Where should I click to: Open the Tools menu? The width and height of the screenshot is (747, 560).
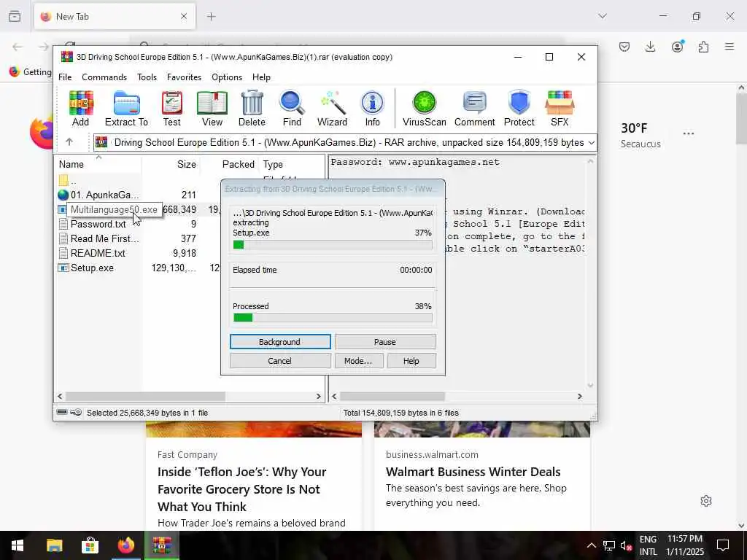147,77
